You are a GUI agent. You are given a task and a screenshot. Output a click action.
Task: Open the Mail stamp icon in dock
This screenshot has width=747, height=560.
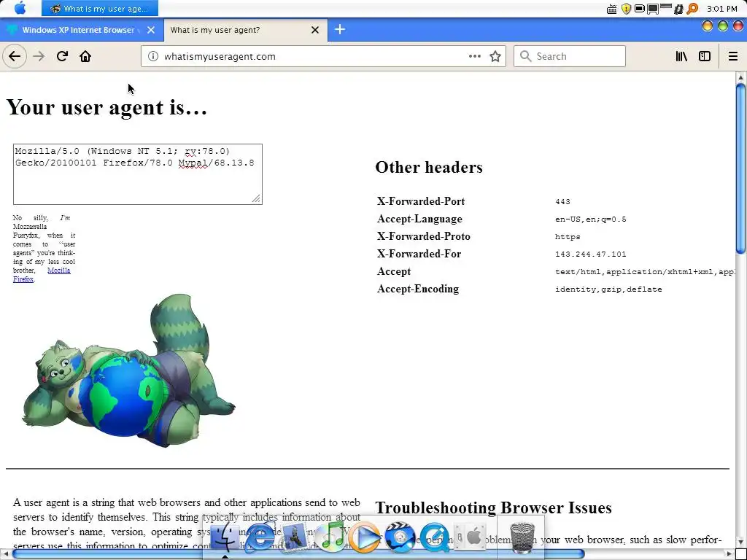click(x=295, y=537)
